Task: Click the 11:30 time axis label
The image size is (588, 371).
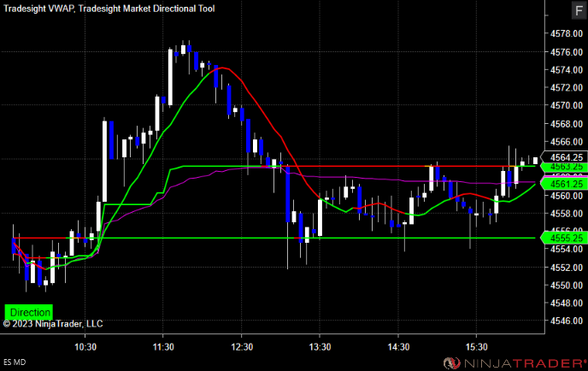Action: click(x=163, y=346)
